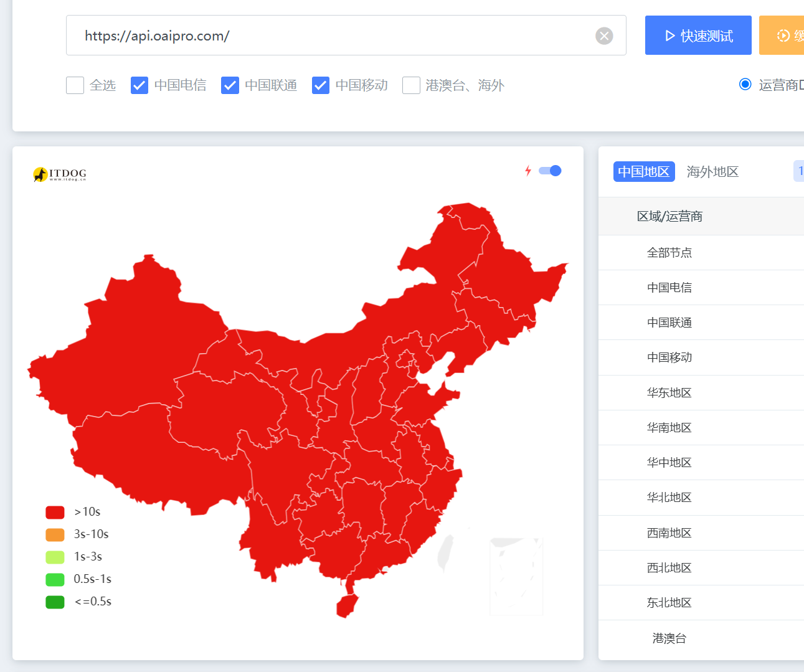Uncheck the 中国联通 checkbox
The height and width of the screenshot is (672, 804).
230,85
